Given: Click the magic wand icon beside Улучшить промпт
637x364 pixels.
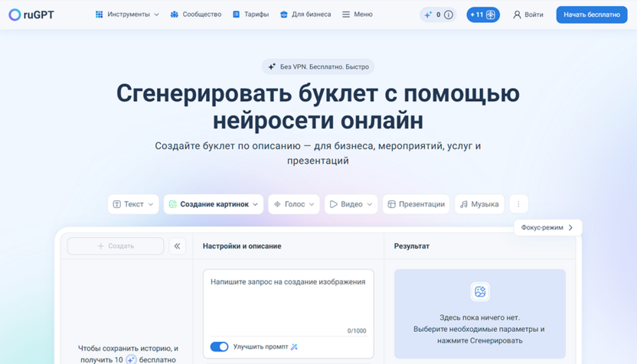Looking at the screenshot, I should click(x=294, y=346).
